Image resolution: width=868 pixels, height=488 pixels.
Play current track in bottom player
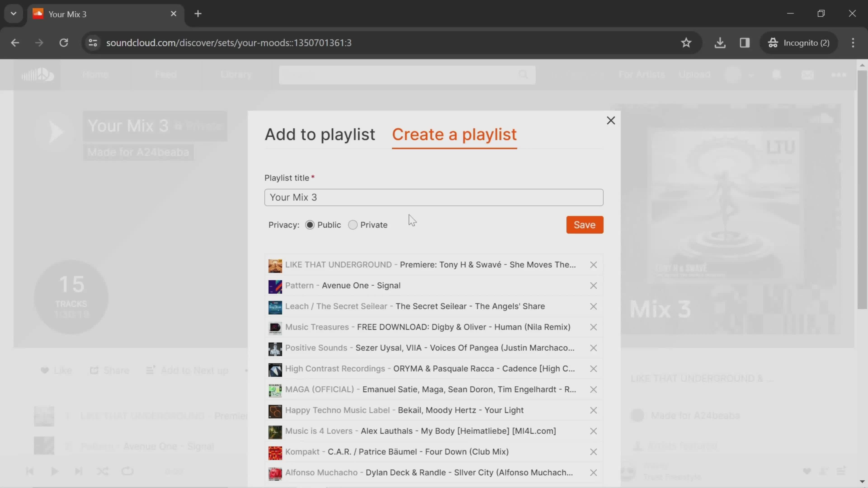tap(54, 471)
